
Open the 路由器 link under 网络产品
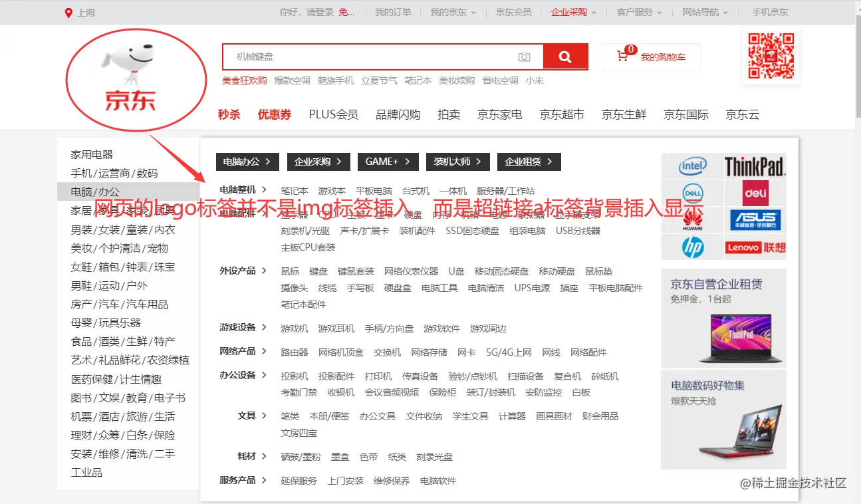tap(295, 352)
